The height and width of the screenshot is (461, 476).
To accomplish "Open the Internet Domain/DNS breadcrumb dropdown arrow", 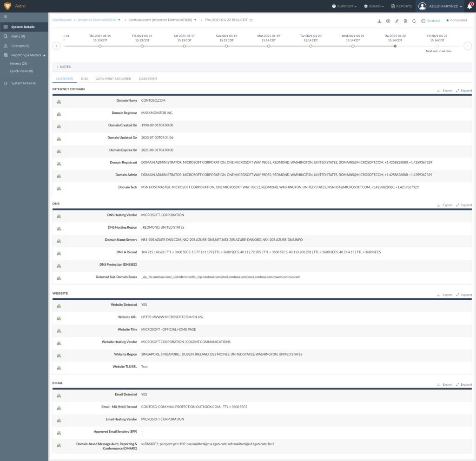I will tap(119, 20).
